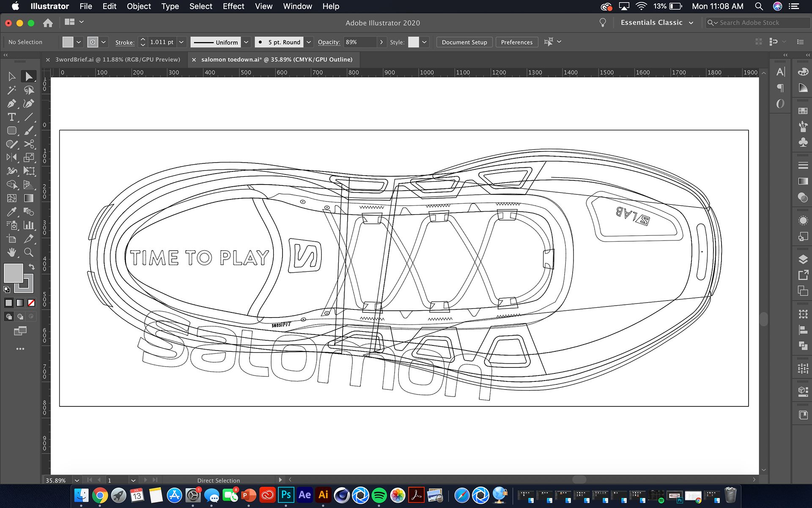Click the Preferences button
Image resolution: width=812 pixels, height=508 pixels.
pos(516,42)
